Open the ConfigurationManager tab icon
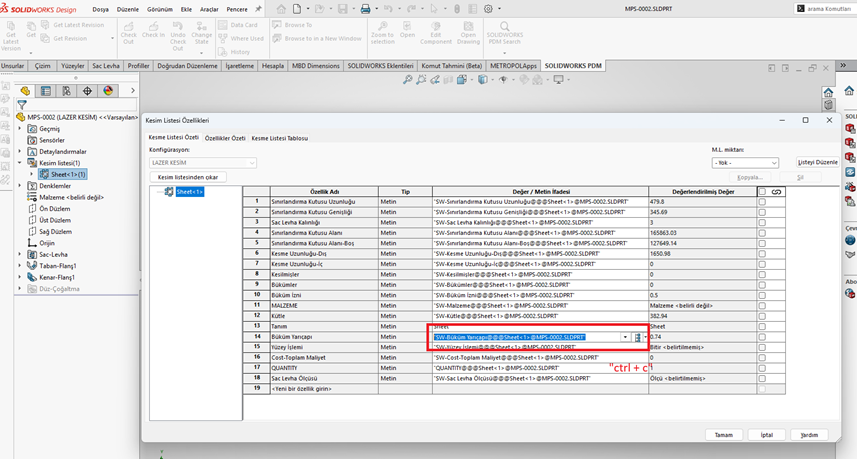 (x=66, y=91)
